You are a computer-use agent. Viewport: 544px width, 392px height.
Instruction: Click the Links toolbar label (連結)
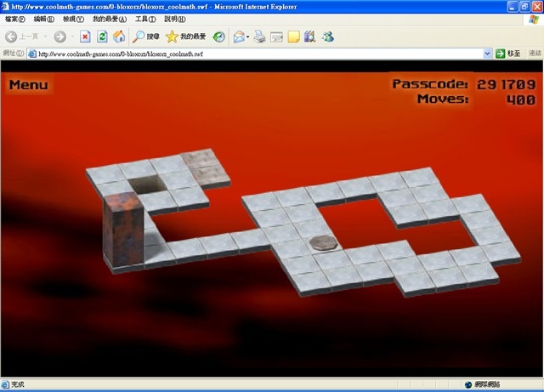click(x=535, y=54)
